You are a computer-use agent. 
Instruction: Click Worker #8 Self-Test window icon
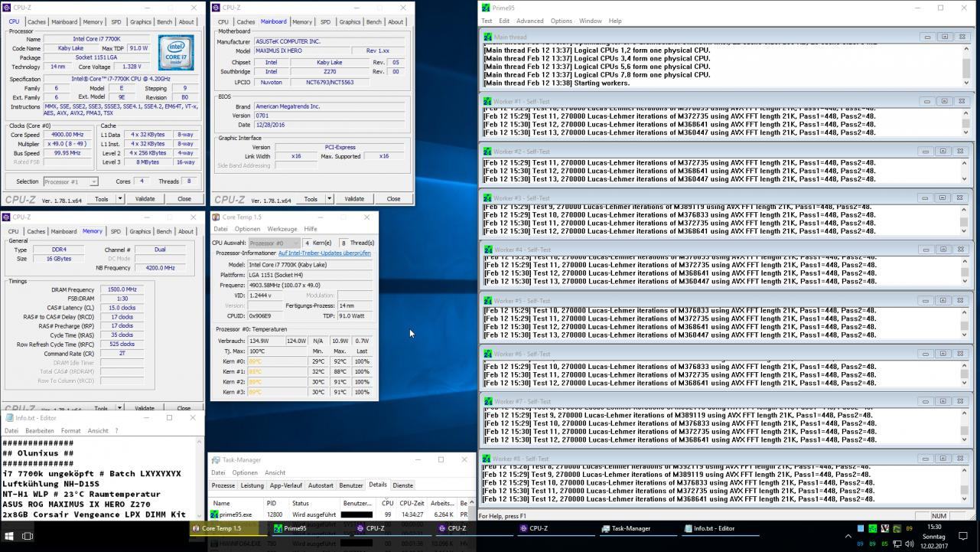(487, 459)
